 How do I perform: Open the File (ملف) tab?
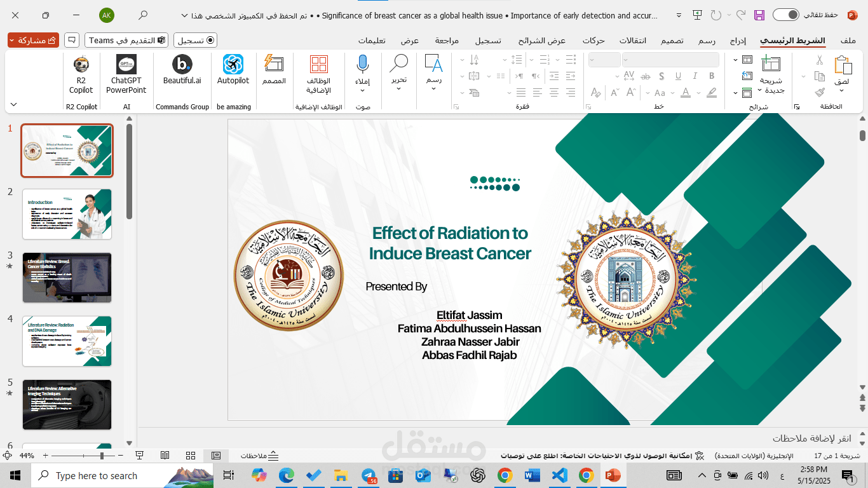848,40
